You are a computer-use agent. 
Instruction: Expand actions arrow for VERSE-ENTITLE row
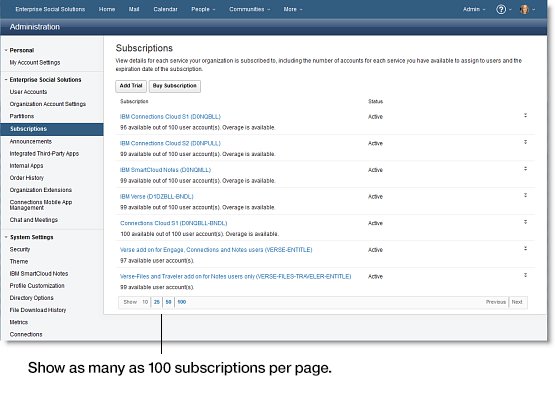pos(526,249)
